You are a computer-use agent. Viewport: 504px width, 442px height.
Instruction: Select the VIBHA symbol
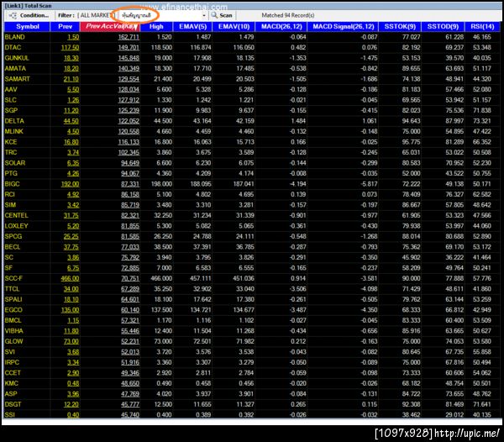[x=13, y=331]
